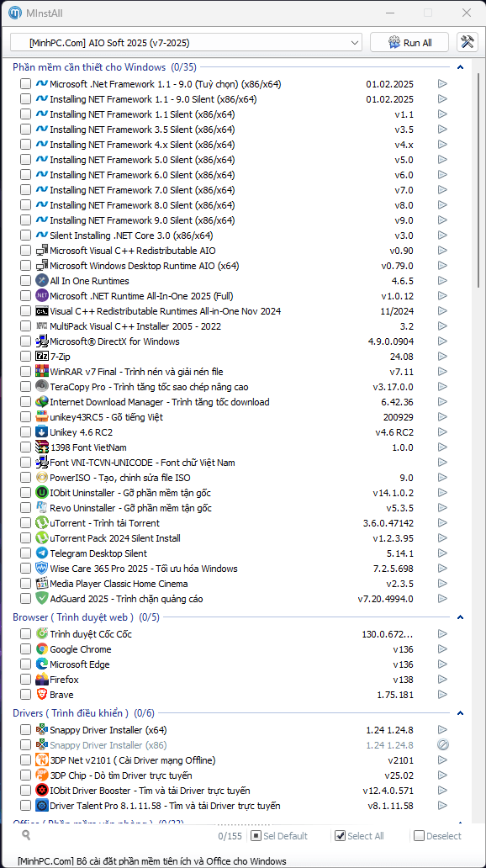The image size is (486, 868).
Task: Collapse the Browser ( Trình duyệt web ) group
Action: click(460, 617)
